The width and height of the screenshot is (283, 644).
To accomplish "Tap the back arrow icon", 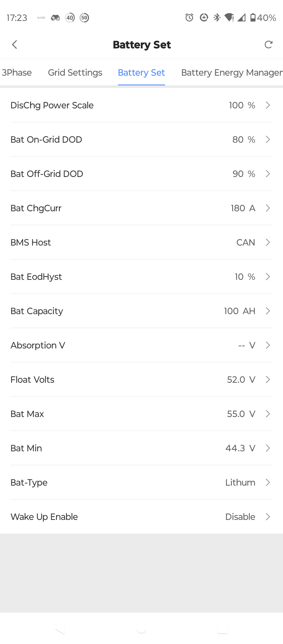I will (15, 45).
